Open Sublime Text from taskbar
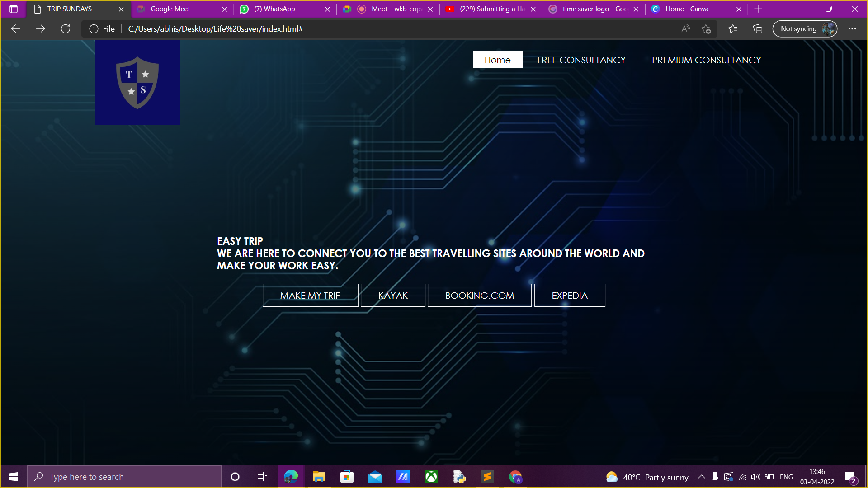The width and height of the screenshot is (868, 488). point(487,477)
